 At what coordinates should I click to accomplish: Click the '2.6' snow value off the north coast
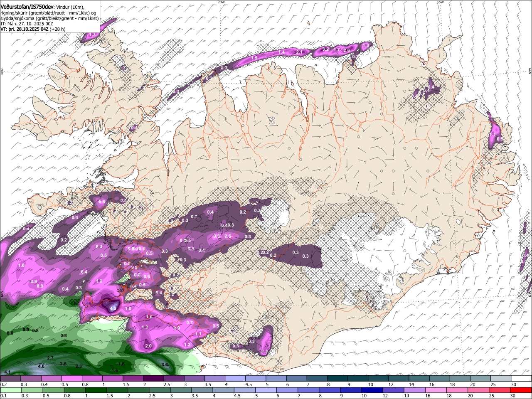(347, 50)
